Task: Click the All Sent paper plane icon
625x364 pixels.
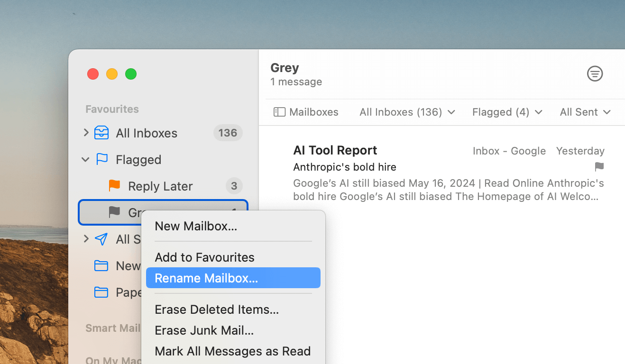Action: click(101, 239)
